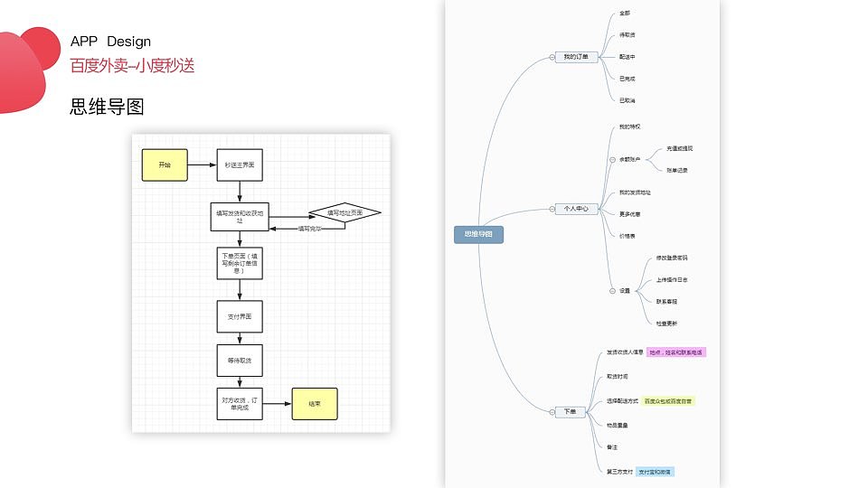
Task: Click the 思维导图 slide heading
Action: click(x=107, y=107)
